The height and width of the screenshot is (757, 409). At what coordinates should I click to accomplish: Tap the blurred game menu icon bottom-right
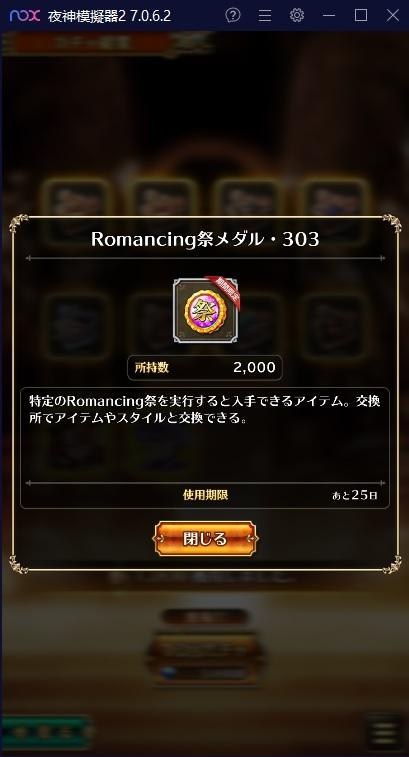pyautogui.click(x=385, y=730)
